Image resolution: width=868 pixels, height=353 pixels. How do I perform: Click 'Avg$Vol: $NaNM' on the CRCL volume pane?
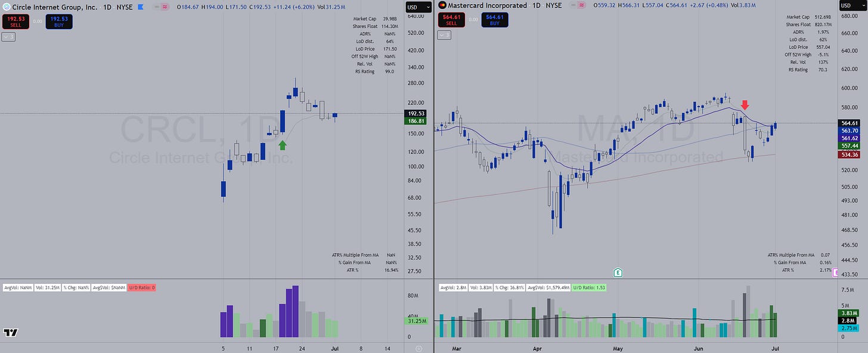coord(109,288)
